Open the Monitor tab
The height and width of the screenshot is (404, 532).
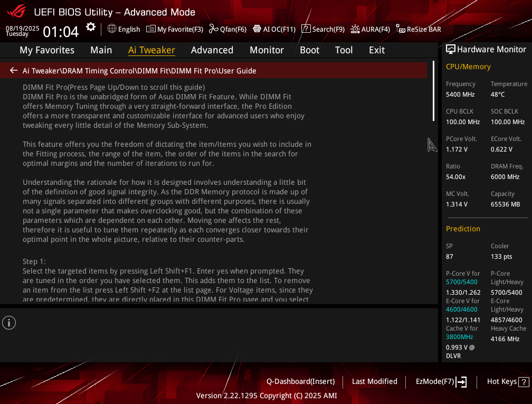pos(267,50)
